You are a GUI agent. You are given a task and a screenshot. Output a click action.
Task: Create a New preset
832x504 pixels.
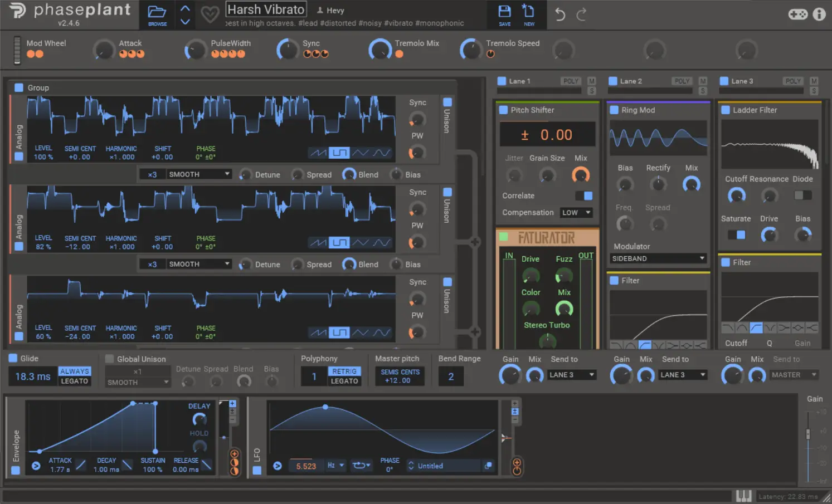tap(528, 14)
